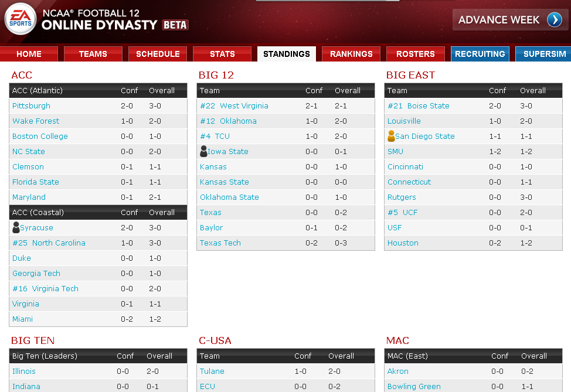
Task: Click the BIG EAST conference heading
Action: [410, 75]
